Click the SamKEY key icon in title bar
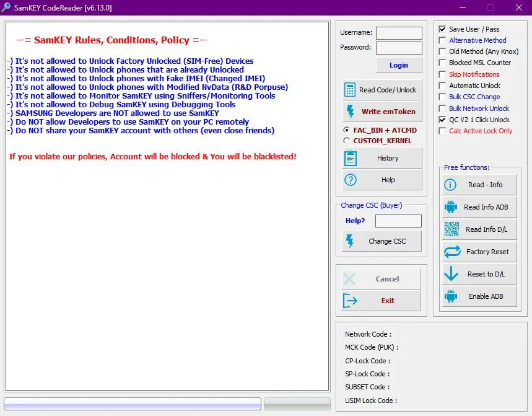 (x=6, y=7)
